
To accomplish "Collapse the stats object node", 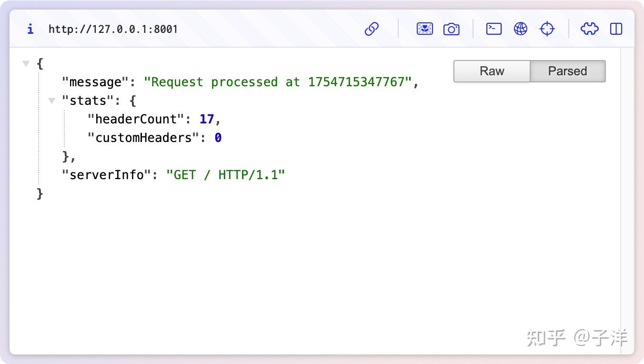I will 51,101.
